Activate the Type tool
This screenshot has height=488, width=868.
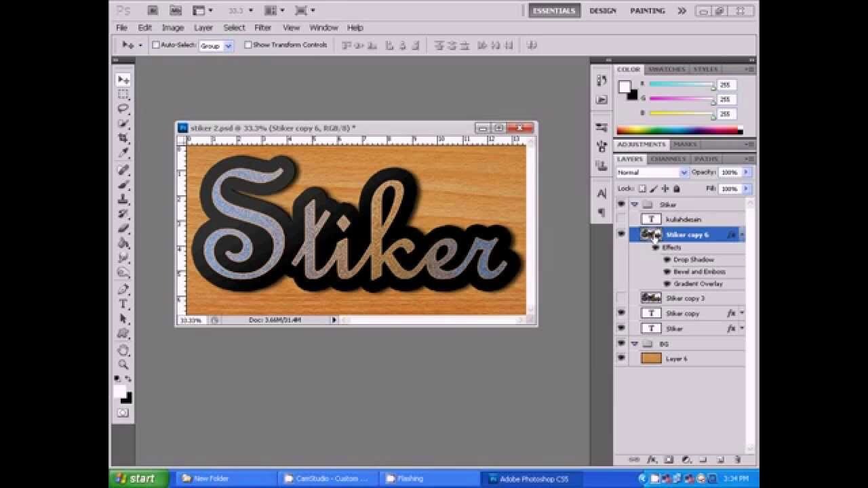[x=123, y=304]
